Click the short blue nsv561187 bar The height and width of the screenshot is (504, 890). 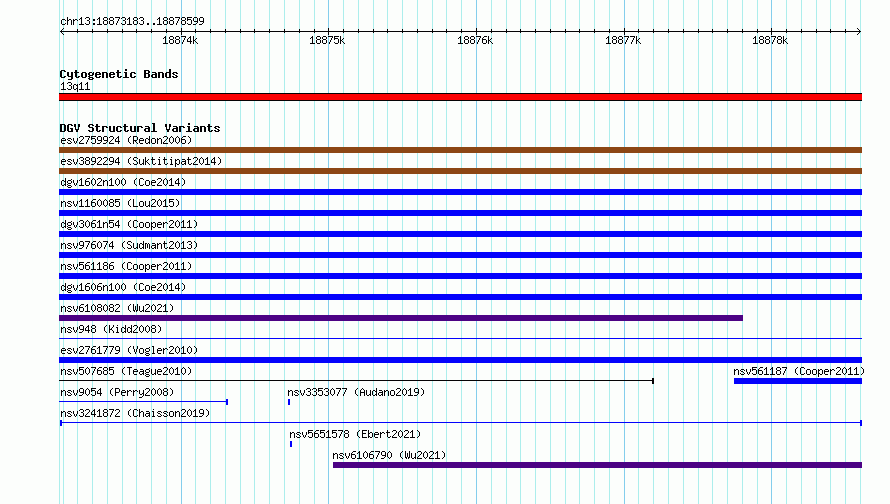click(798, 381)
